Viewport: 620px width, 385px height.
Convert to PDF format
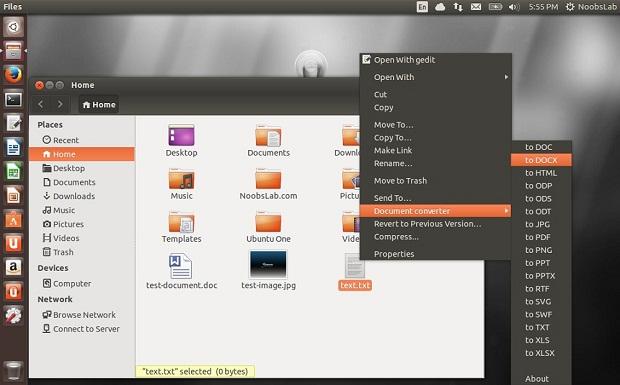(541, 237)
